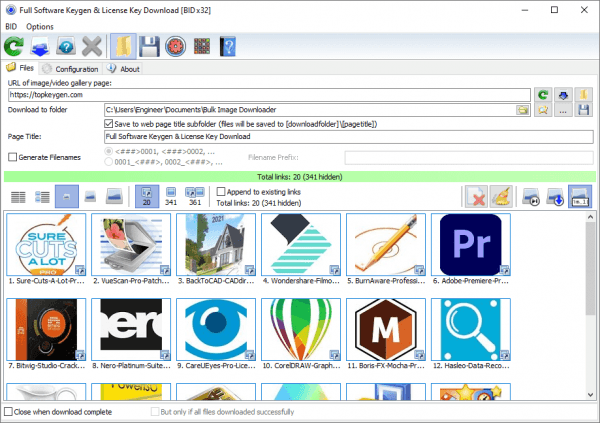Click the large blue download arrow toolbar icon
600x423 pixels.
click(x=40, y=46)
